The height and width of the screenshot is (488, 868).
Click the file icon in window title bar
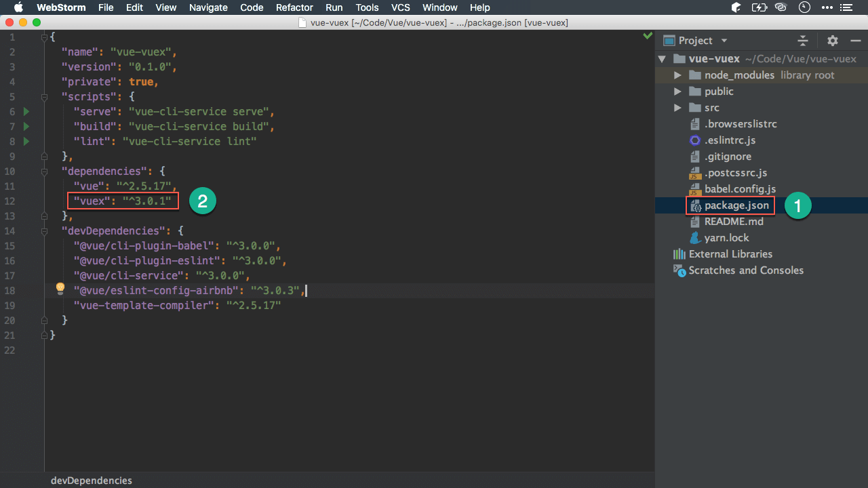[304, 22]
